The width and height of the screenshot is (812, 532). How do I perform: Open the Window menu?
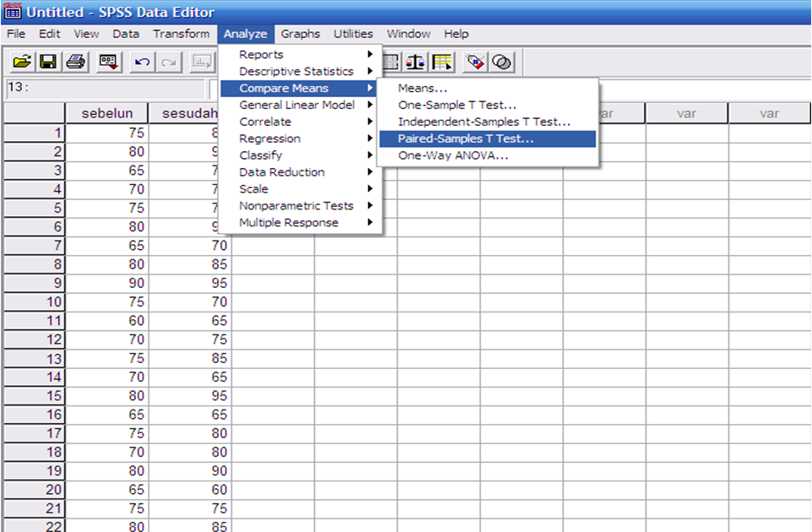pyautogui.click(x=409, y=34)
